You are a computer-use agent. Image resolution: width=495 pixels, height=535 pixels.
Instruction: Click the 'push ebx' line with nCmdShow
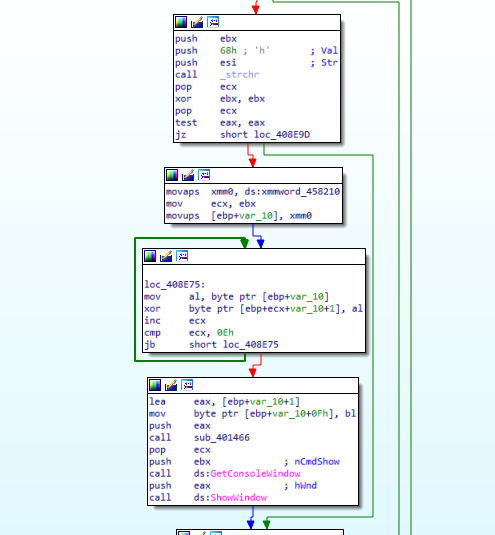pyautogui.click(x=180, y=462)
